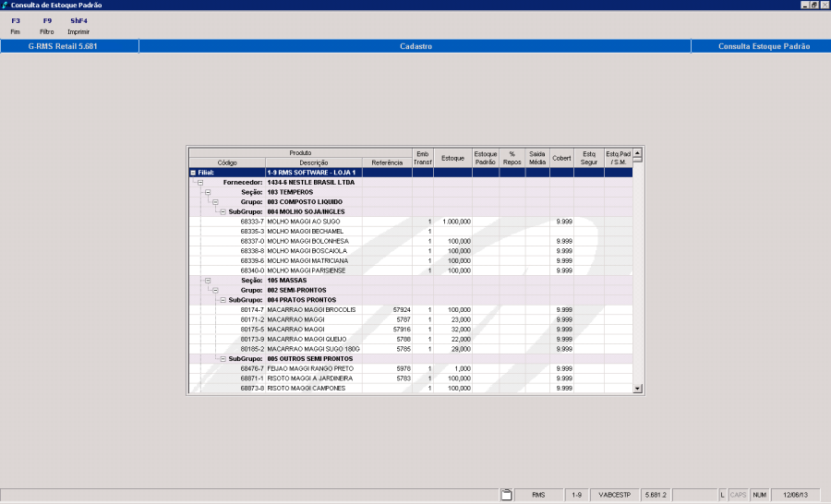Click reference value 57924

pyautogui.click(x=402, y=310)
